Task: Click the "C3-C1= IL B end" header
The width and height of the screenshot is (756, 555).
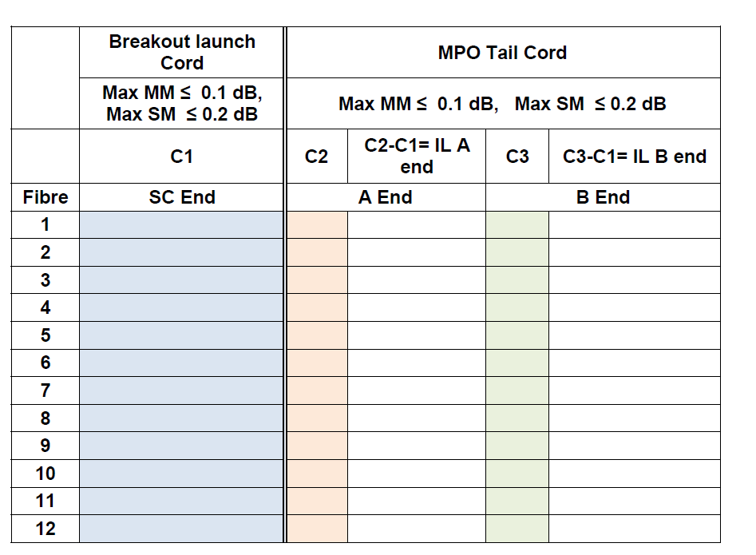Action: pyautogui.click(x=634, y=157)
